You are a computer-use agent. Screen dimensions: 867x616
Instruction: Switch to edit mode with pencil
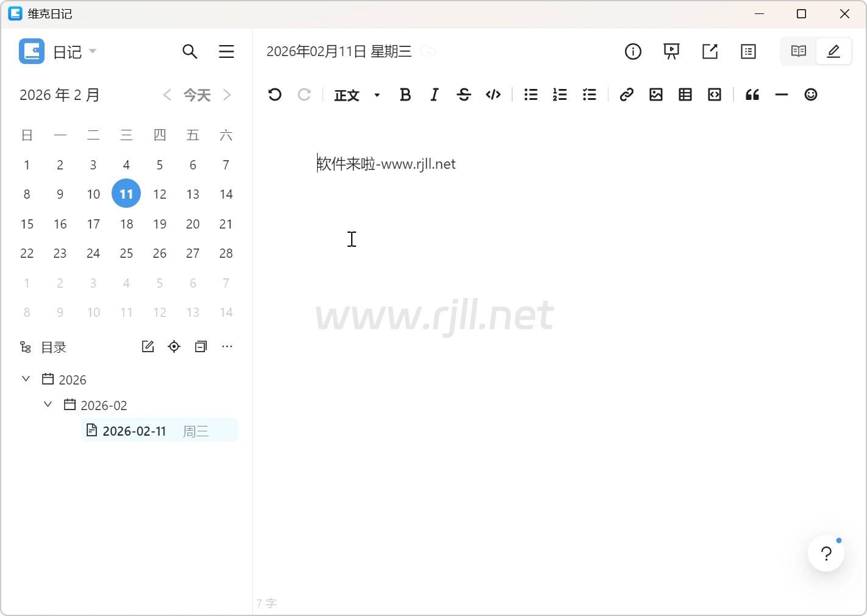[833, 51]
